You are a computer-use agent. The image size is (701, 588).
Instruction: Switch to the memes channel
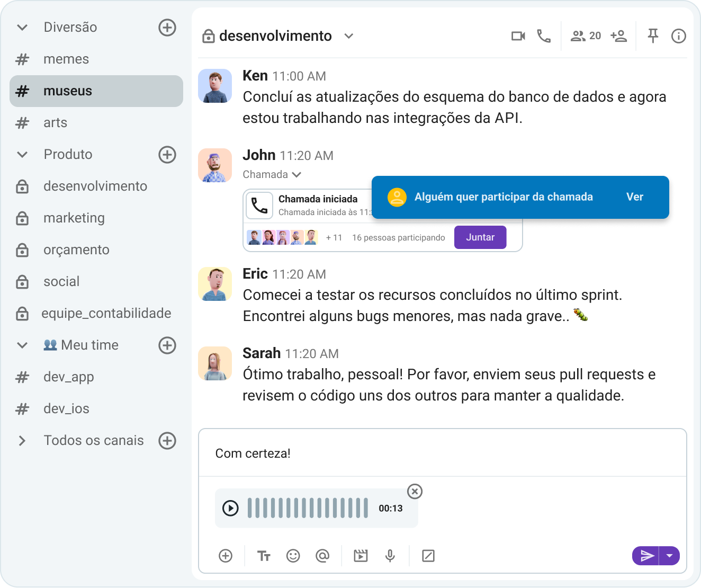point(66,59)
